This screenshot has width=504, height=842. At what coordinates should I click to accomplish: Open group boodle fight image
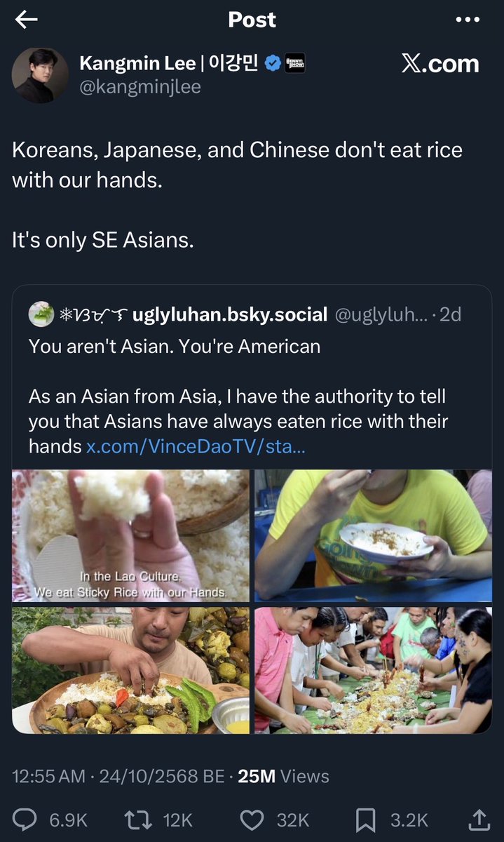click(373, 670)
